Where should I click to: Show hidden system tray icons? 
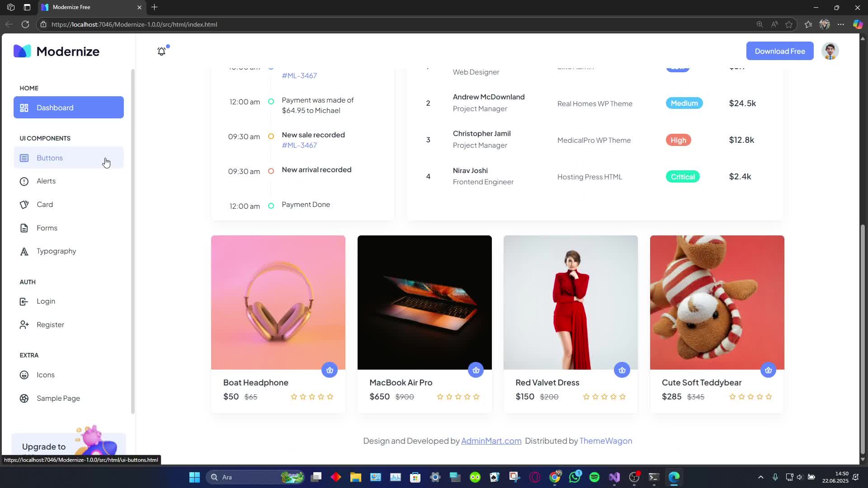760,477
